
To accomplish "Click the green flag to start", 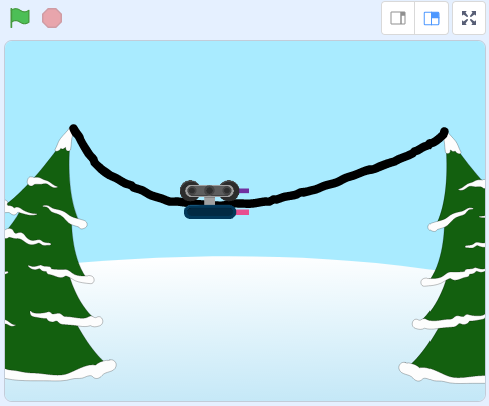I will click(x=20, y=18).
